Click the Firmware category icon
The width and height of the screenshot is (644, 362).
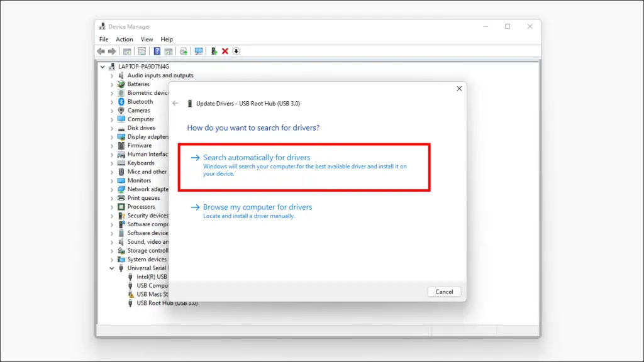tap(121, 145)
